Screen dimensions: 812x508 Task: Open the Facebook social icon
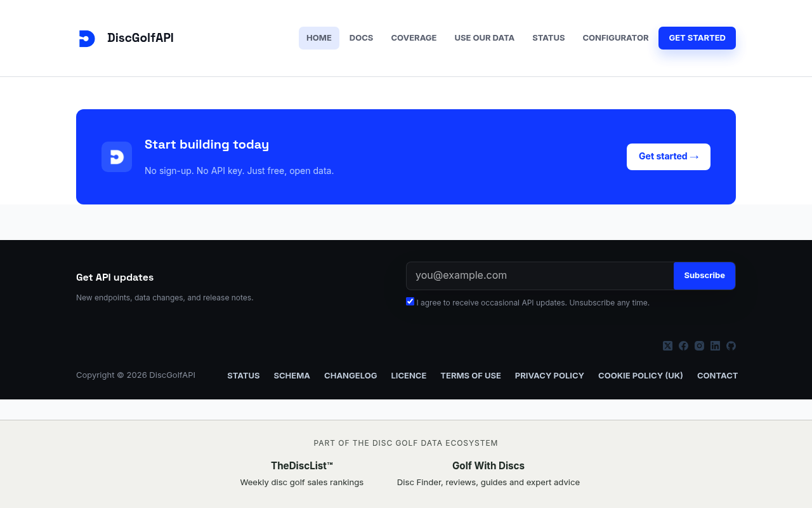pos(683,346)
